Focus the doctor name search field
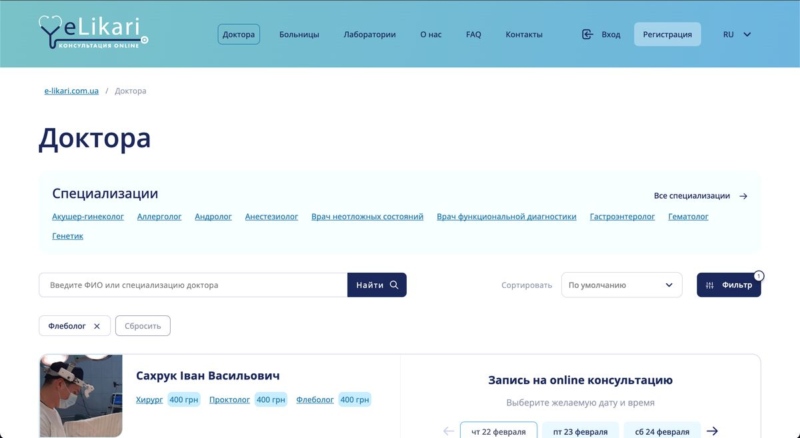Viewport: 800px width, 438px height. [192, 285]
